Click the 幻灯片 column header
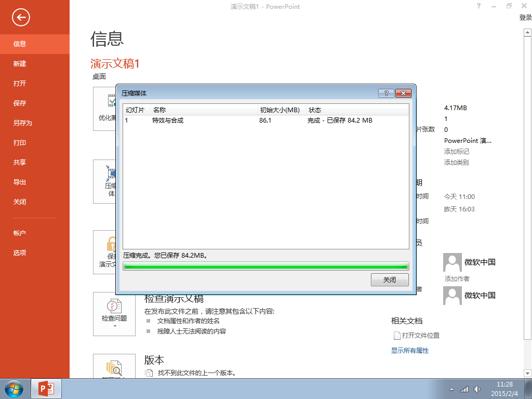532x399 pixels. point(137,110)
